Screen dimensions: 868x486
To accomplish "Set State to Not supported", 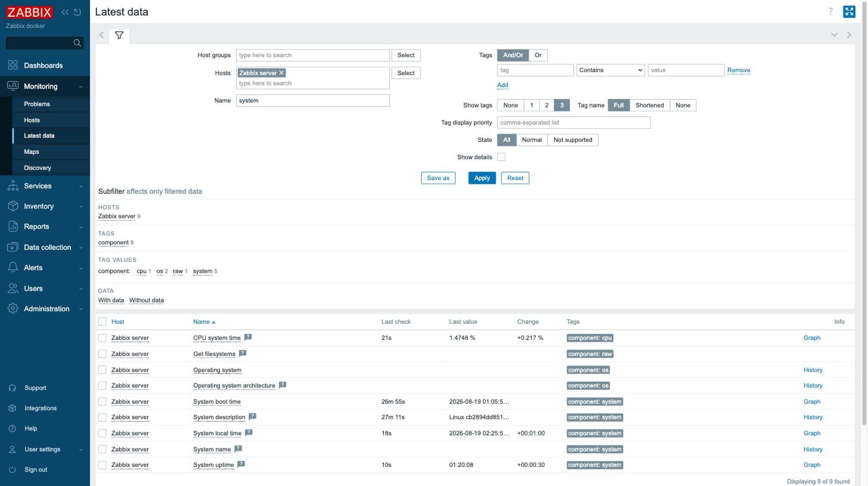I will click(x=572, y=140).
